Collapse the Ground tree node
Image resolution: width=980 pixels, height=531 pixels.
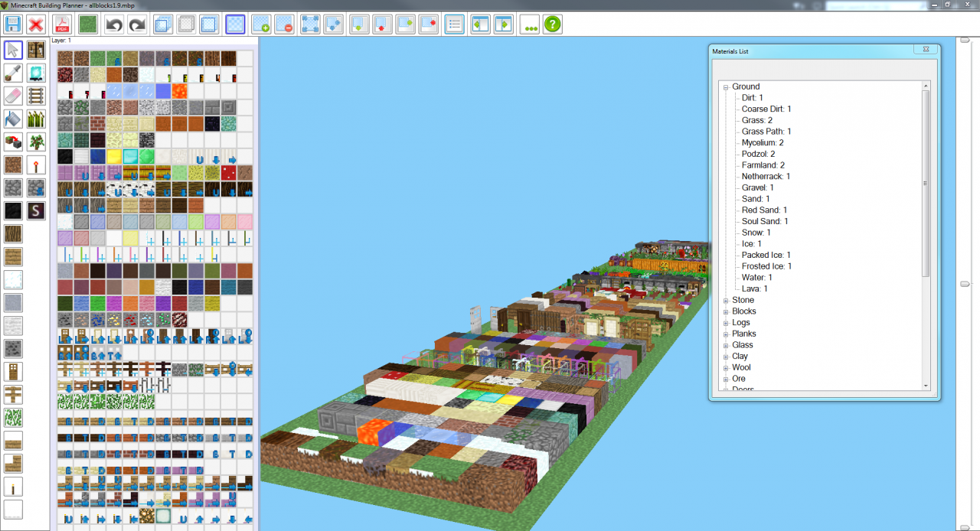(725, 87)
